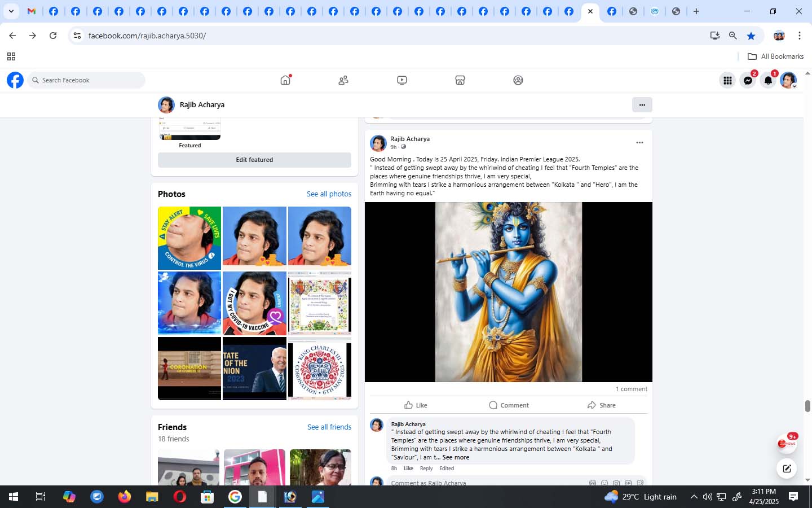Click the install app icon in address bar
This screenshot has height=508, width=812.
[x=715, y=36]
